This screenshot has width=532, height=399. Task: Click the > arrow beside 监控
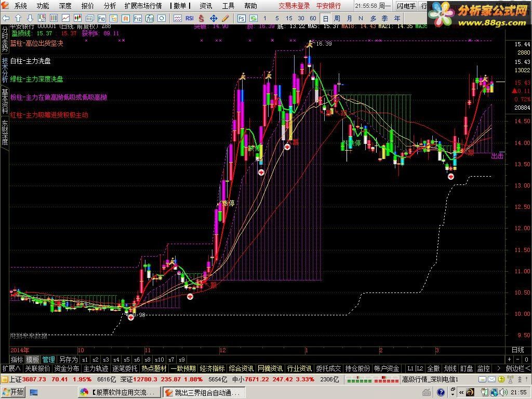pyautogui.click(x=499, y=368)
